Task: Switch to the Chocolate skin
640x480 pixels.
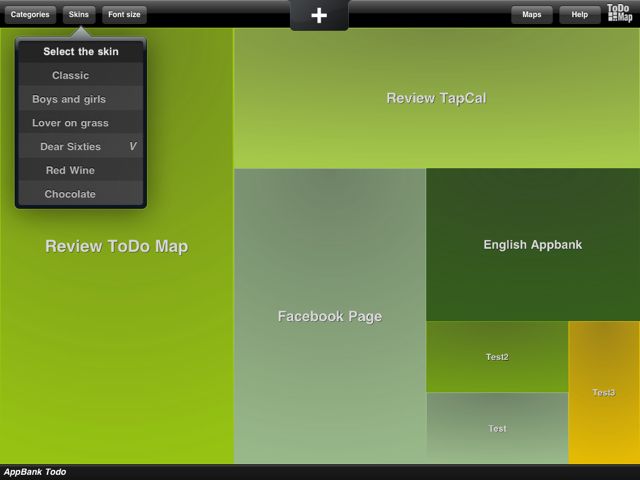Action: point(81,194)
